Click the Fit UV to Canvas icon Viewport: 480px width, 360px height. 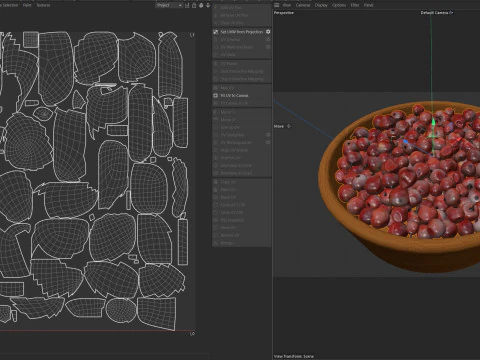point(216,96)
